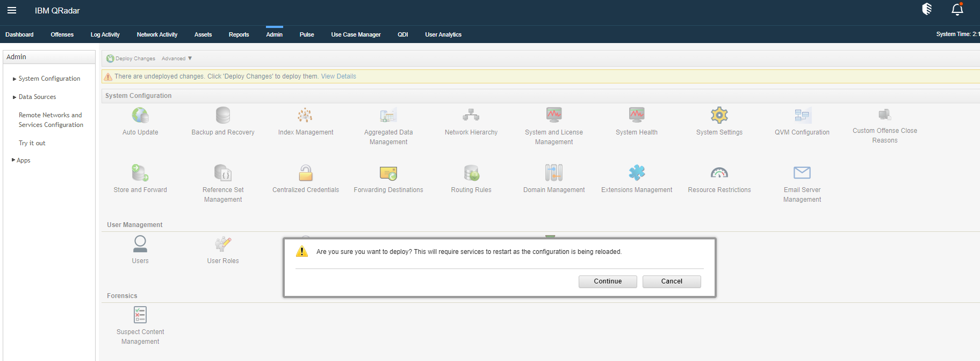Open Forwarding Destinations icon

pos(388,173)
